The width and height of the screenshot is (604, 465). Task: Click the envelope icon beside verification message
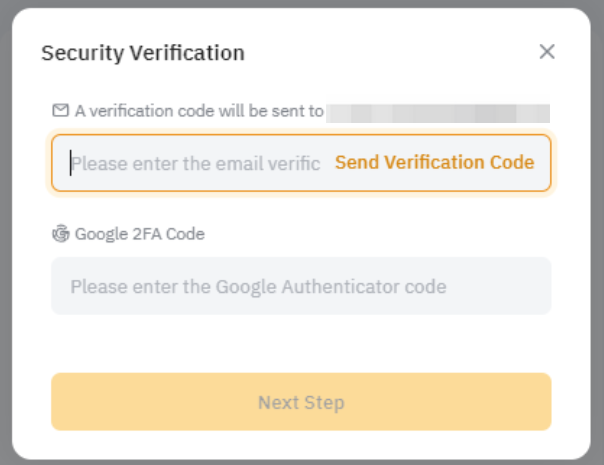60,111
